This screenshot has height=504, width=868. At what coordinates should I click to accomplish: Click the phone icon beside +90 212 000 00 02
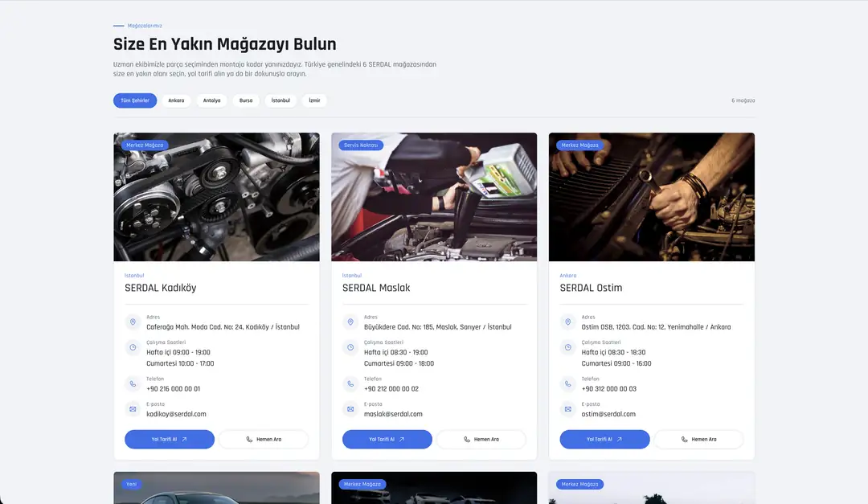(x=350, y=383)
